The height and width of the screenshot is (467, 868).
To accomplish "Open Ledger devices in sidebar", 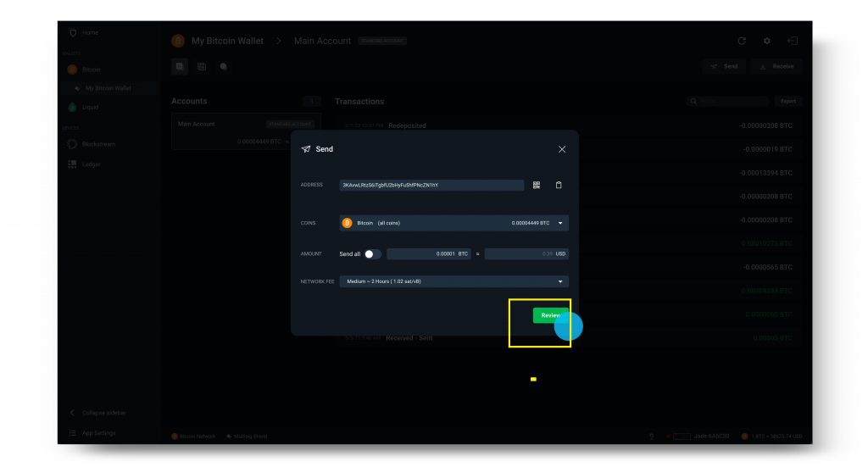I will 92,164.
